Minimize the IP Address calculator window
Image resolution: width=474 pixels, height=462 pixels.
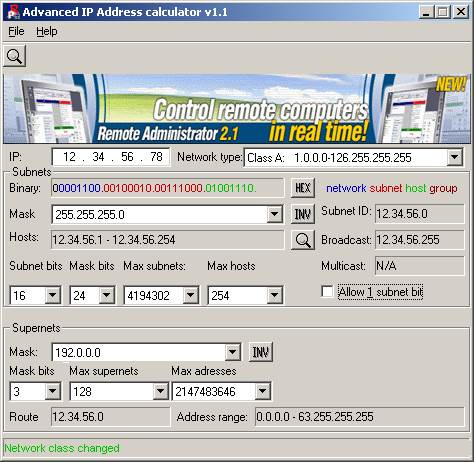click(426, 12)
